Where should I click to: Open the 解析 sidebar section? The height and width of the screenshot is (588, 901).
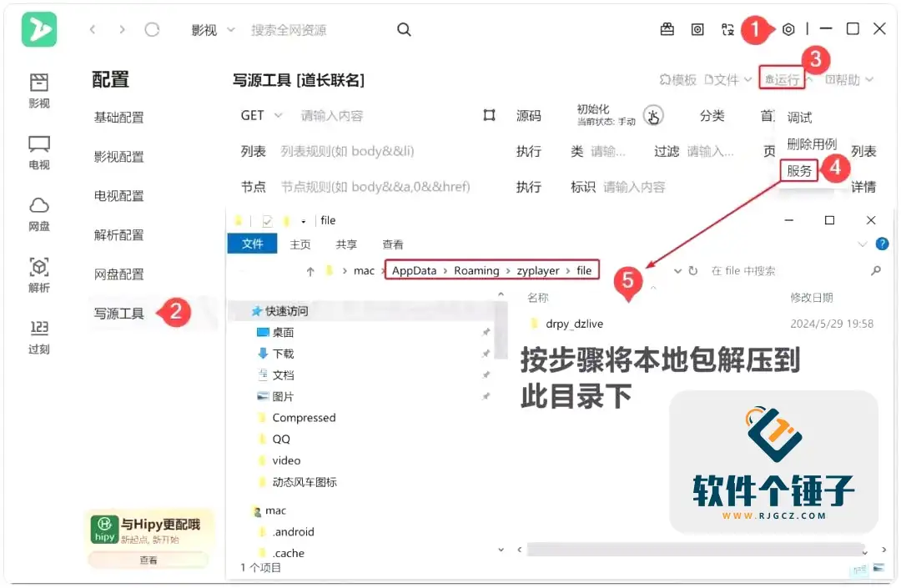coord(39,275)
